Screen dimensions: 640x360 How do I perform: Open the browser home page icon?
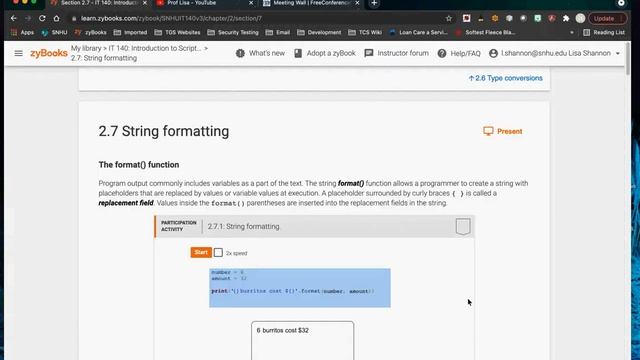56,18
